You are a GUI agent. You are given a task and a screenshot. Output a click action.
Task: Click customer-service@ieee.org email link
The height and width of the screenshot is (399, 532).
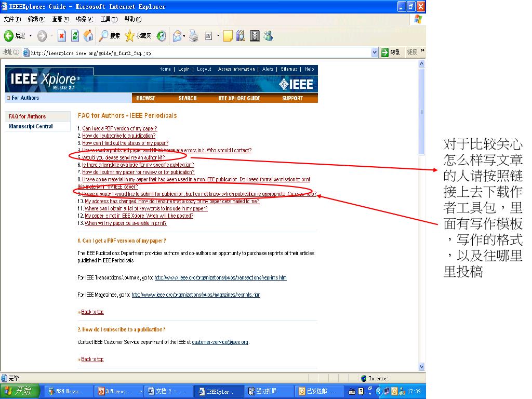pos(220,342)
